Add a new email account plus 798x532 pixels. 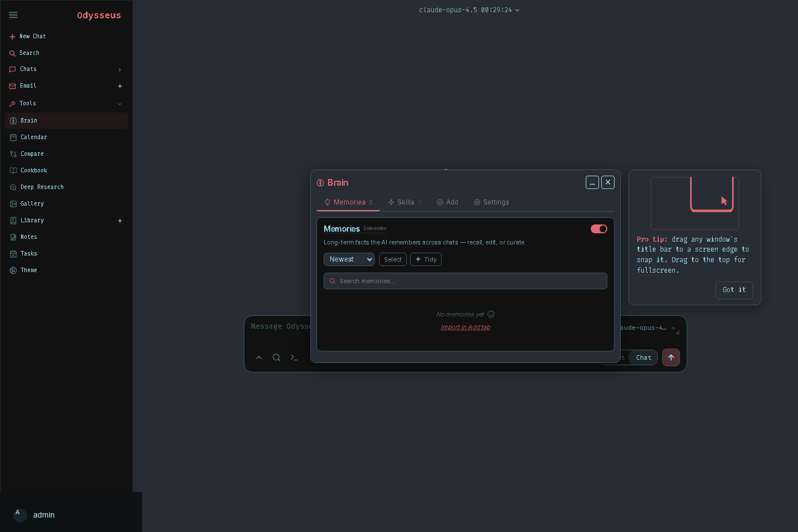pyautogui.click(x=120, y=86)
